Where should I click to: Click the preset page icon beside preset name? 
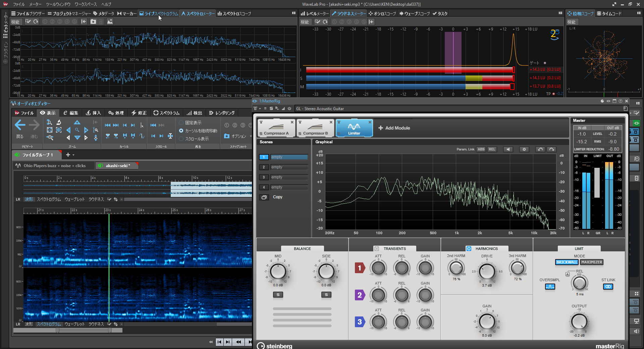click(x=625, y=108)
